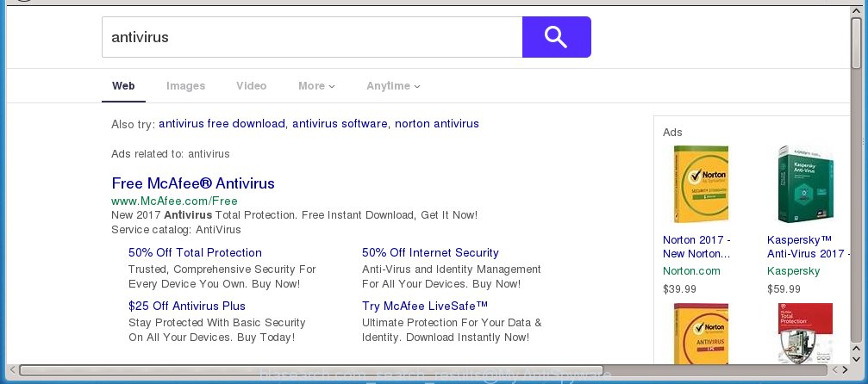Image resolution: width=868 pixels, height=384 pixels.
Task: Visit the www.McAfee.com/Free URL link
Action: point(174,201)
